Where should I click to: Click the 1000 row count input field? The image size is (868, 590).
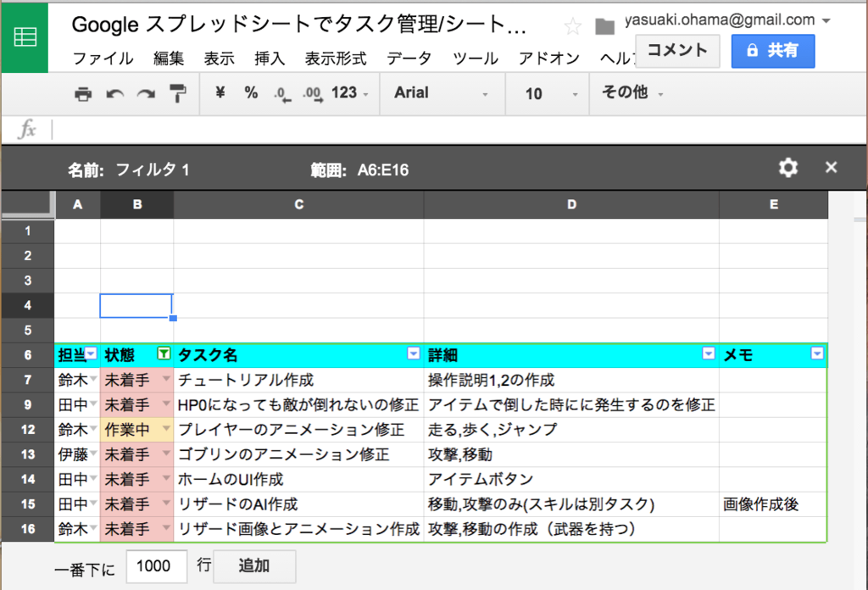tap(156, 566)
